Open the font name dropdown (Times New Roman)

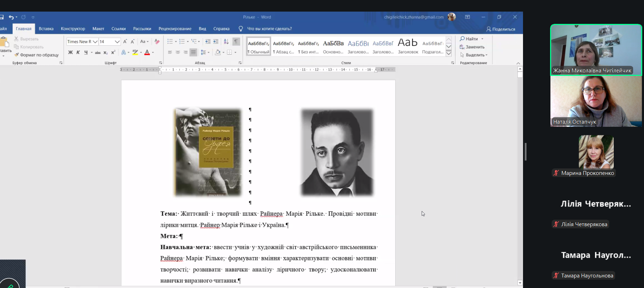95,41
